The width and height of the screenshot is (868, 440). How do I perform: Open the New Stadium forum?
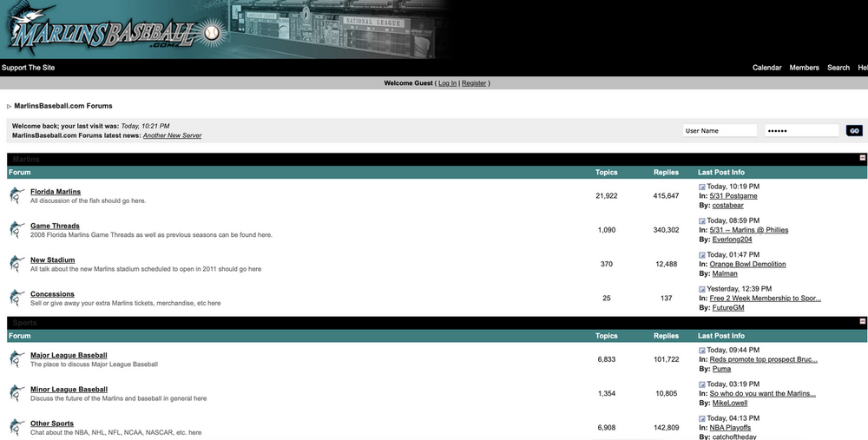[x=53, y=259]
